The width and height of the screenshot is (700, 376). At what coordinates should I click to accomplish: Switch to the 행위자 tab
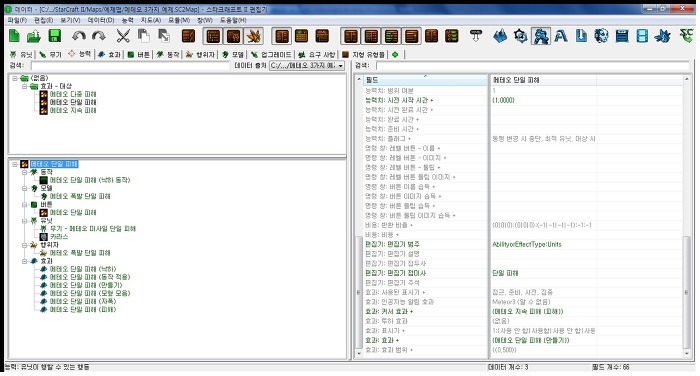click(200, 54)
